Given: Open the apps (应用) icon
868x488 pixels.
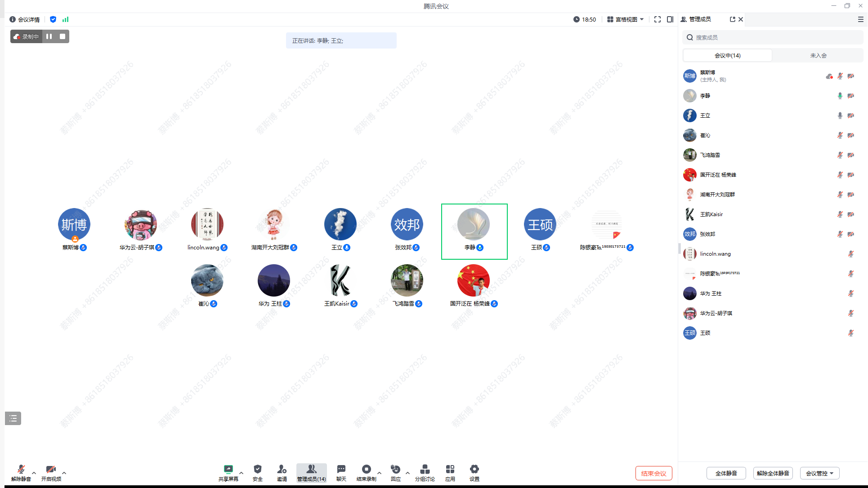Looking at the screenshot, I should pos(450,470).
